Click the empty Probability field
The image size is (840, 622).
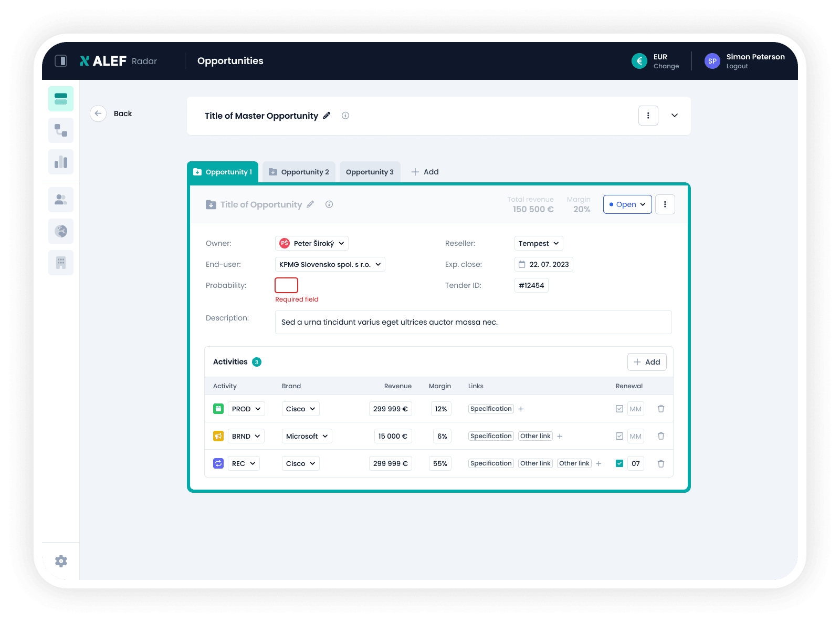point(287,285)
